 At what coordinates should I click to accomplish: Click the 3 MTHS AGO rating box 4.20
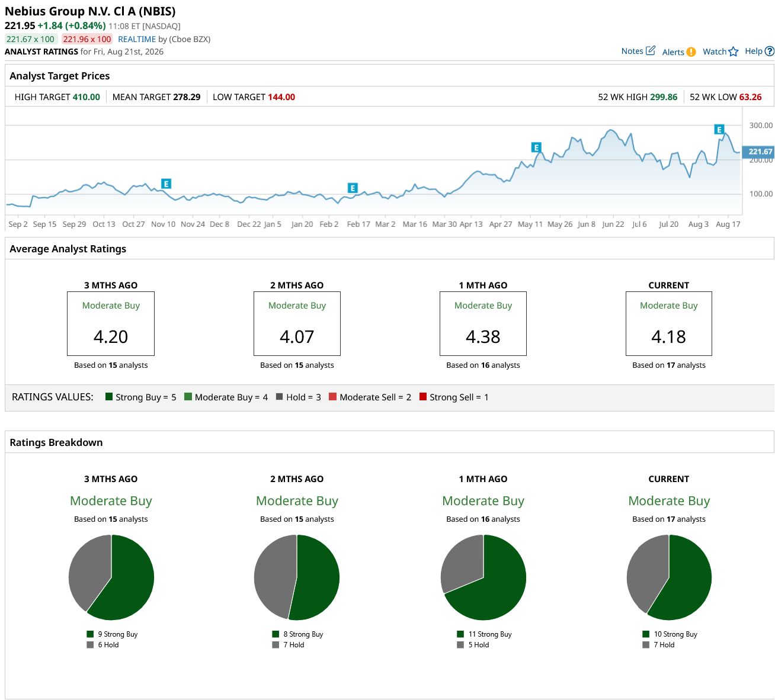(111, 323)
